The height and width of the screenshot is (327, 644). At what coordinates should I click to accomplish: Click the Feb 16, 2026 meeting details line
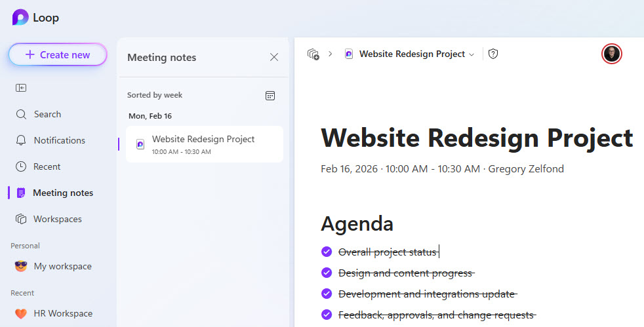[x=442, y=168]
